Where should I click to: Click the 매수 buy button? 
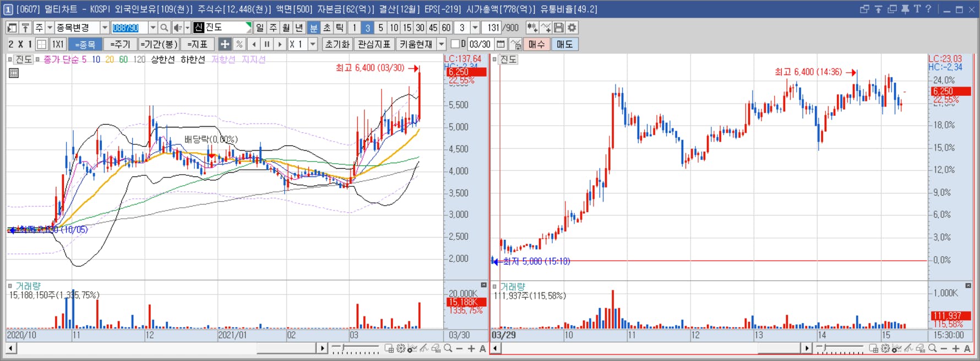click(536, 44)
